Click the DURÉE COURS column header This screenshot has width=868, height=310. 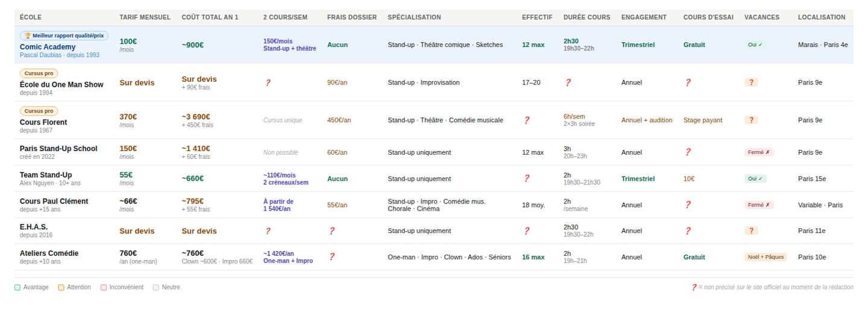click(587, 17)
